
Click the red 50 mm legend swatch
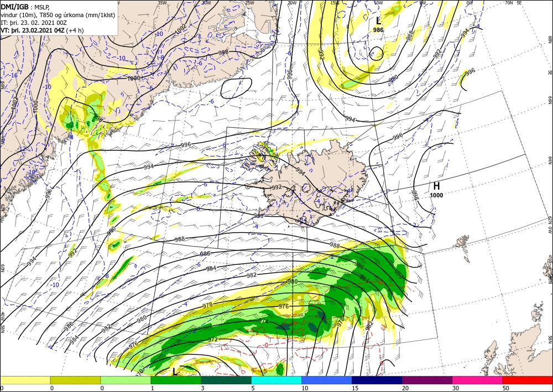point(528,380)
